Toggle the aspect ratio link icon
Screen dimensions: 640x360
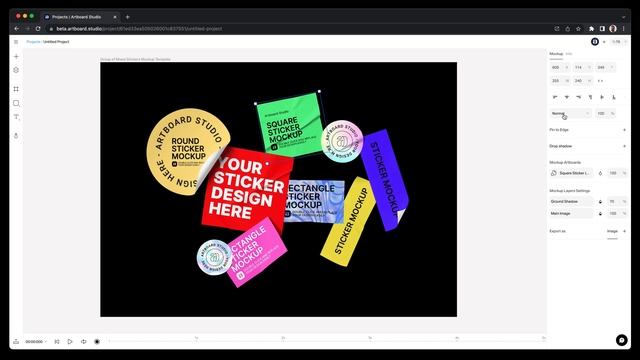coord(600,81)
